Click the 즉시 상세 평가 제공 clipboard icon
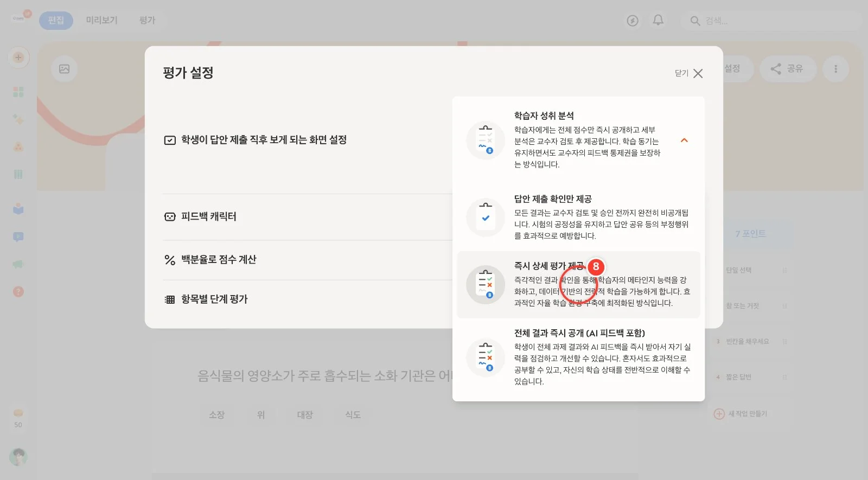This screenshot has height=480, width=868. [486, 285]
